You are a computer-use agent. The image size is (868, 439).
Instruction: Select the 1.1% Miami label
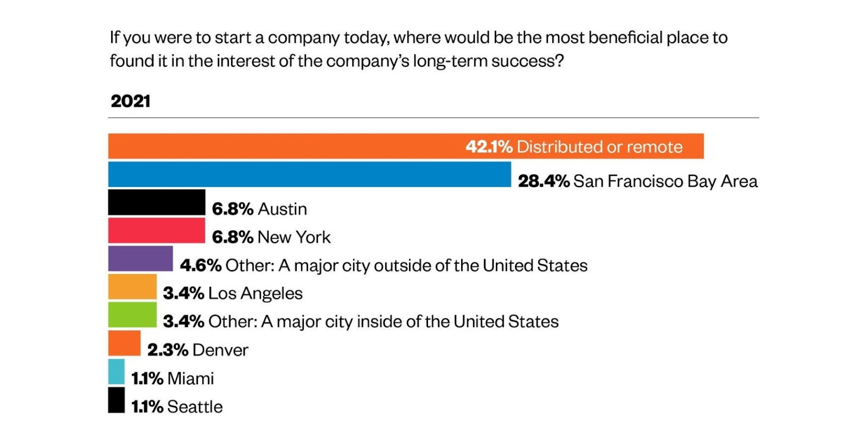coord(173,378)
